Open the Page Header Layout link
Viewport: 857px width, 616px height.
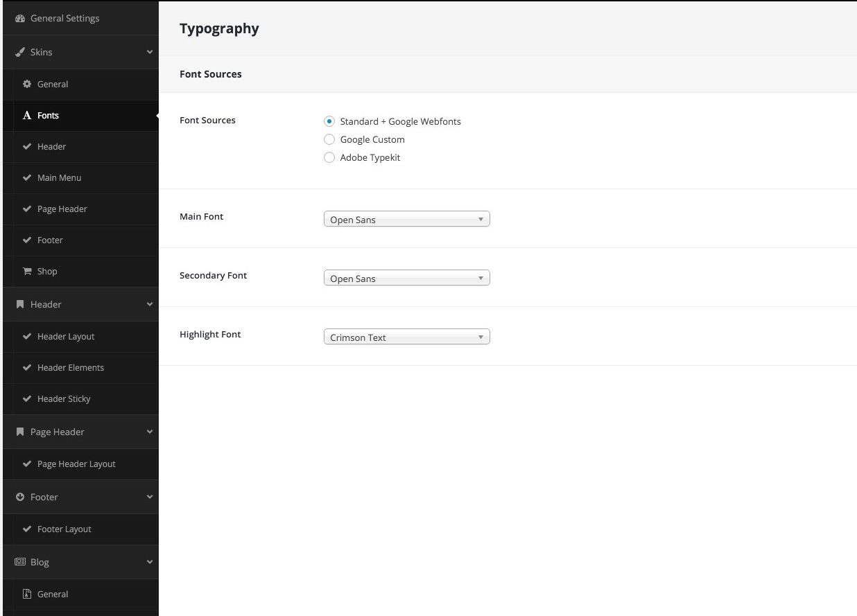click(x=76, y=464)
